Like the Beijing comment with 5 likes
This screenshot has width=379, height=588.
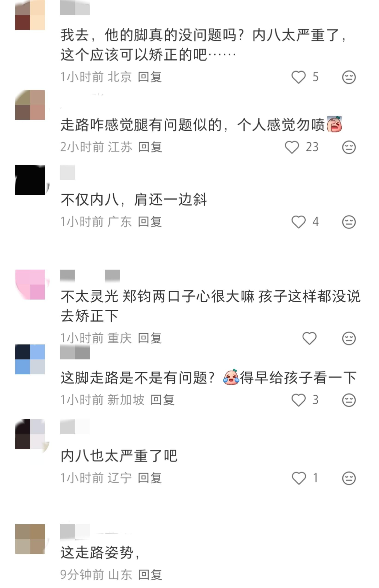pos(298,77)
